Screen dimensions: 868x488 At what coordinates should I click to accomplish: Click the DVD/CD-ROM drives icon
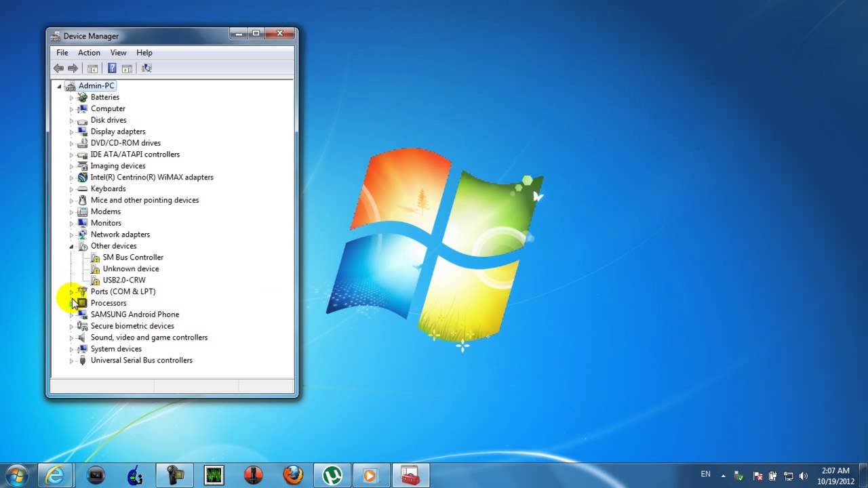click(82, 143)
